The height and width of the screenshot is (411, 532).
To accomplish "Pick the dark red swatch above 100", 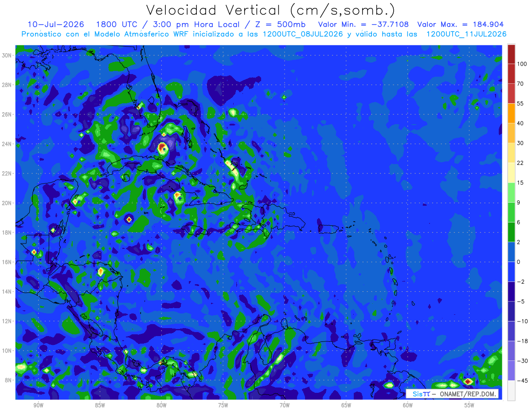I will [x=511, y=54].
